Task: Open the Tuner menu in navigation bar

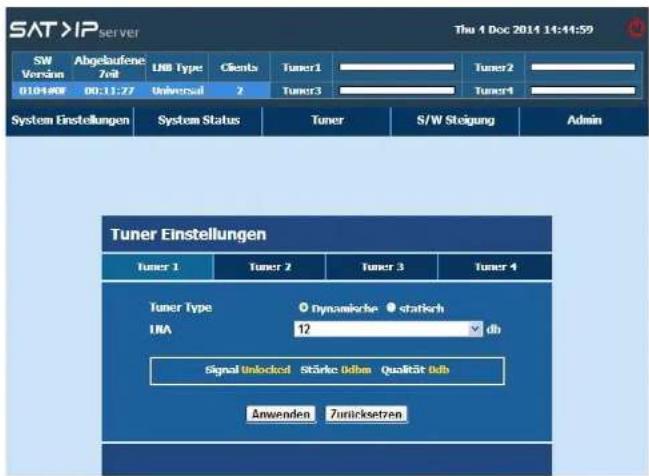Action: (x=327, y=120)
